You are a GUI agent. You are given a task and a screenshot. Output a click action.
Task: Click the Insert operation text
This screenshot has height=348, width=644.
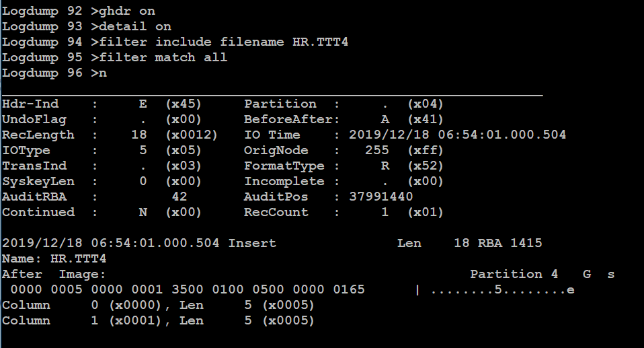click(252, 244)
